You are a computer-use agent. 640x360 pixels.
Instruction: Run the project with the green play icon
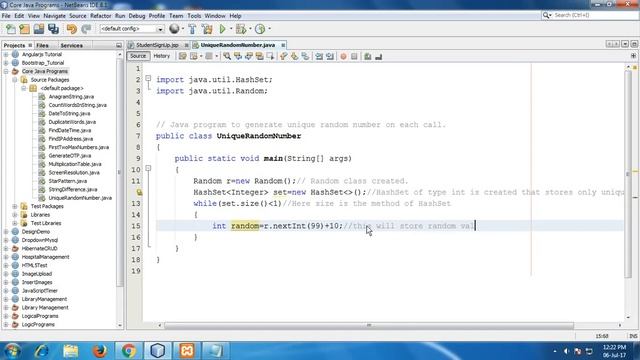222,29
